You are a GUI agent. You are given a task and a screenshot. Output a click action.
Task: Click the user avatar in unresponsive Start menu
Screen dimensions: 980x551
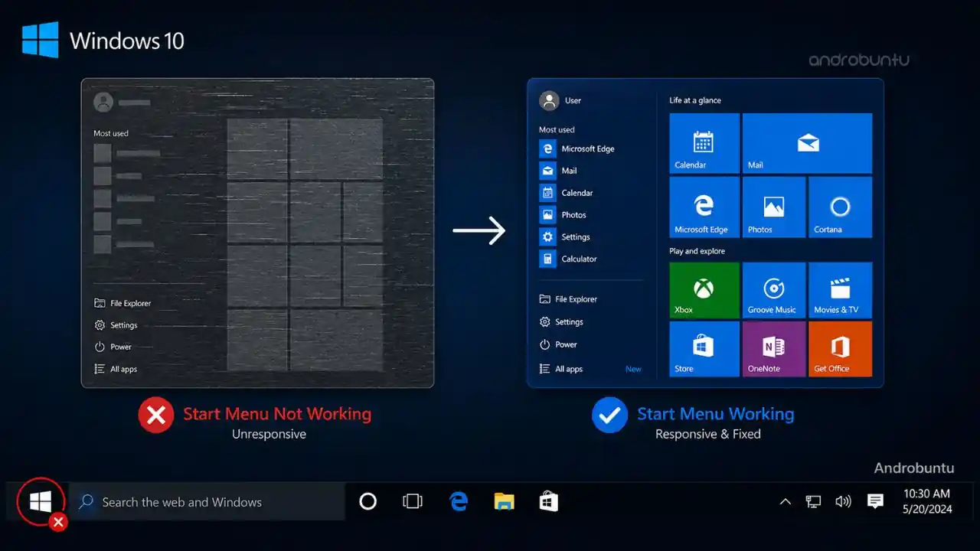pyautogui.click(x=103, y=102)
